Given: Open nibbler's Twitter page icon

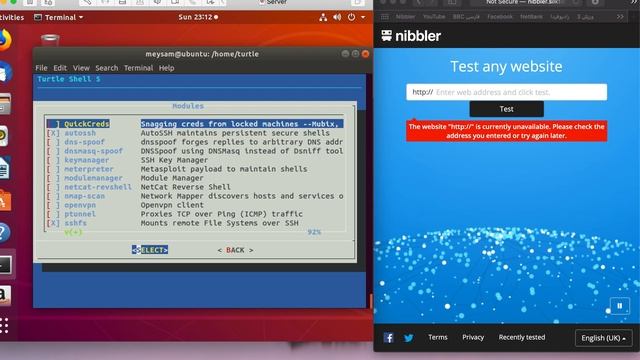Looking at the screenshot, I should click(409, 338).
